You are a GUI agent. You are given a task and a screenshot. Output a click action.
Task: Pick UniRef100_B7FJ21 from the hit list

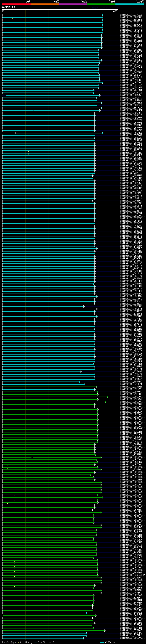(131, 27)
